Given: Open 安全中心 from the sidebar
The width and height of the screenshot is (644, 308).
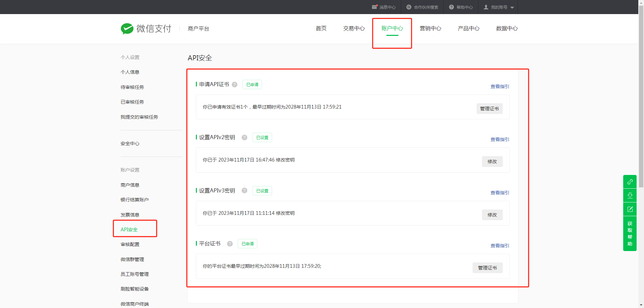Looking at the screenshot, I should tap(130, 143).
